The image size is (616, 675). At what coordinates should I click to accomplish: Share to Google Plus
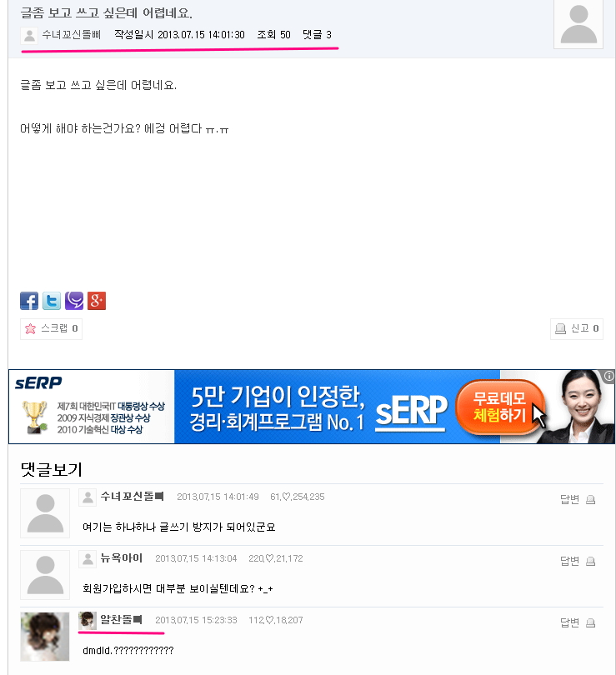97,301
